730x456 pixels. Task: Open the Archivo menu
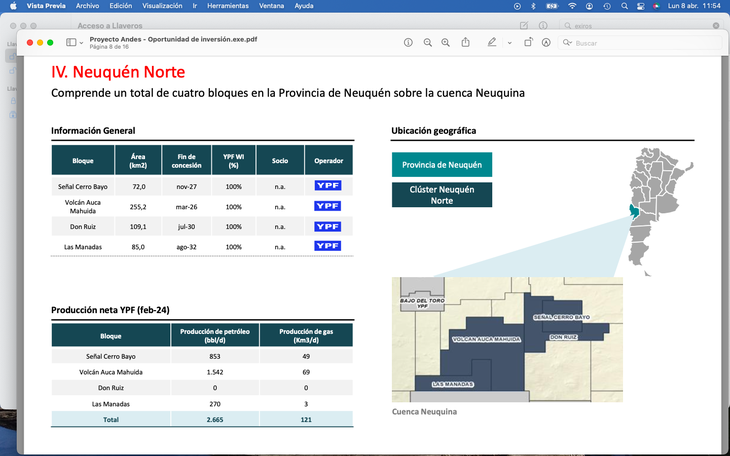87,6
